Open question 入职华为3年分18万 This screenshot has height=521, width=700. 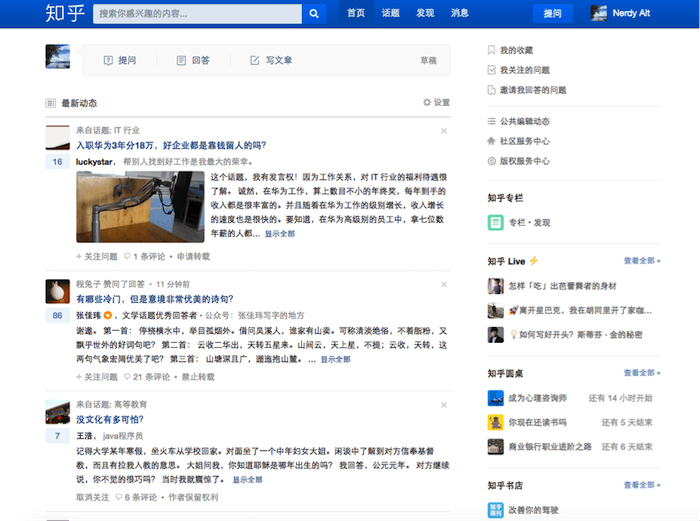[171, 145]
